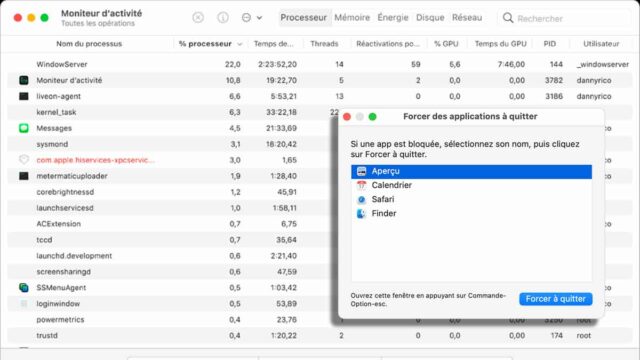Image resolution: width=640 pixels, height=360 pixels.
Task: Switch to the Disque tab
Action: [430, 18]
